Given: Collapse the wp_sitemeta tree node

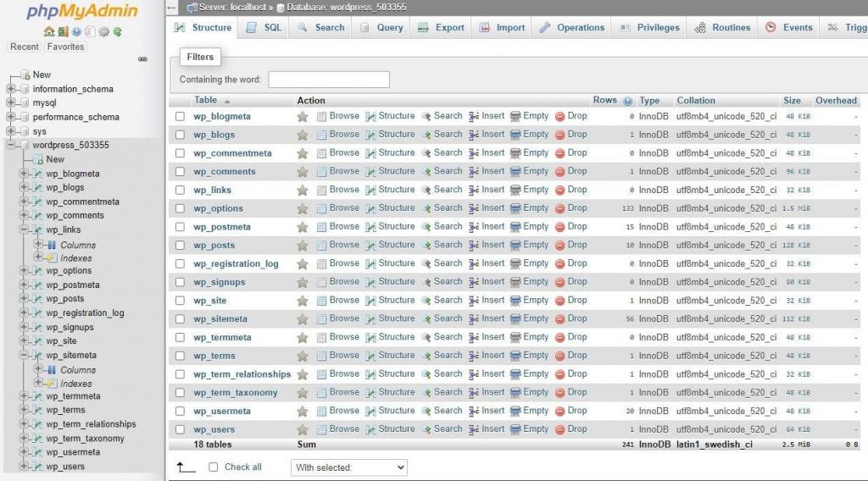Looking at the screenshot, I should (24, 355).
